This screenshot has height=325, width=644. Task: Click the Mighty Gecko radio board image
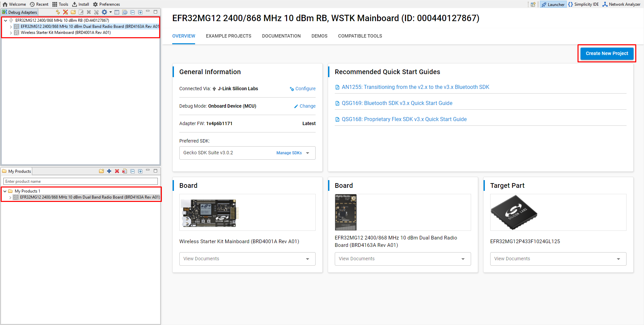pyautogui.click(x=346, y=212)
